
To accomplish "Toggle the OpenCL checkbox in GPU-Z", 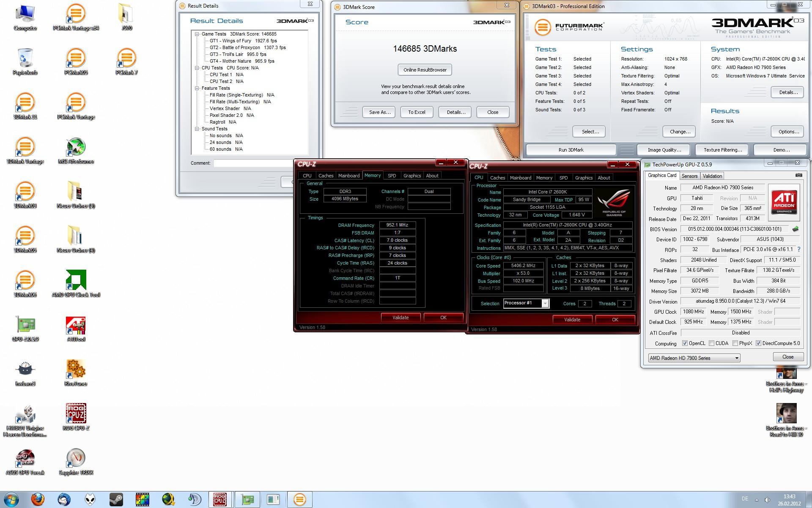I will click(x=685, y=343).
